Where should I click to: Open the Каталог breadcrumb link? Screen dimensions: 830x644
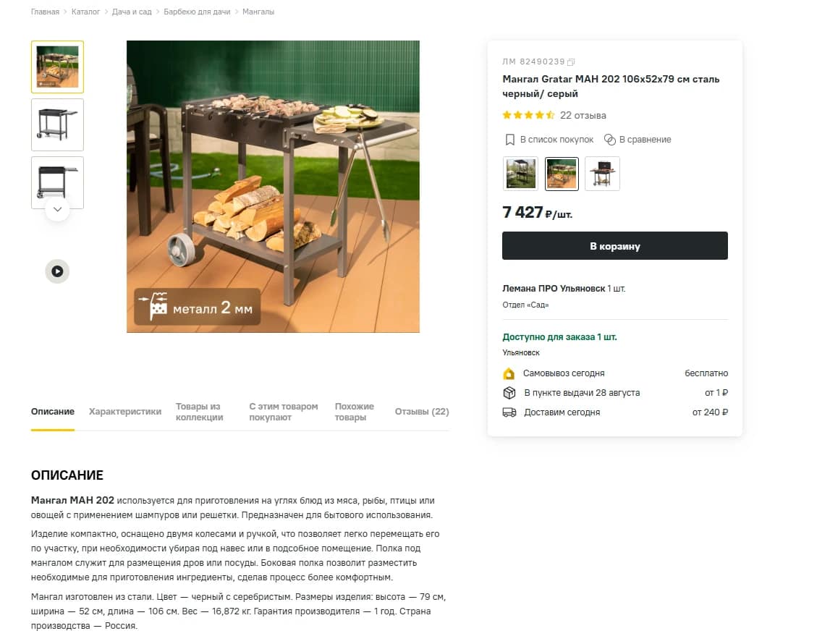(x=86, y=12)
